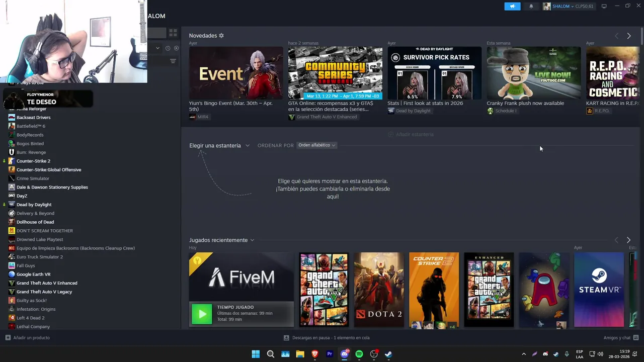Go to next recently played page arrow
The height and width of the screenshot is (362, 644).
628,240
